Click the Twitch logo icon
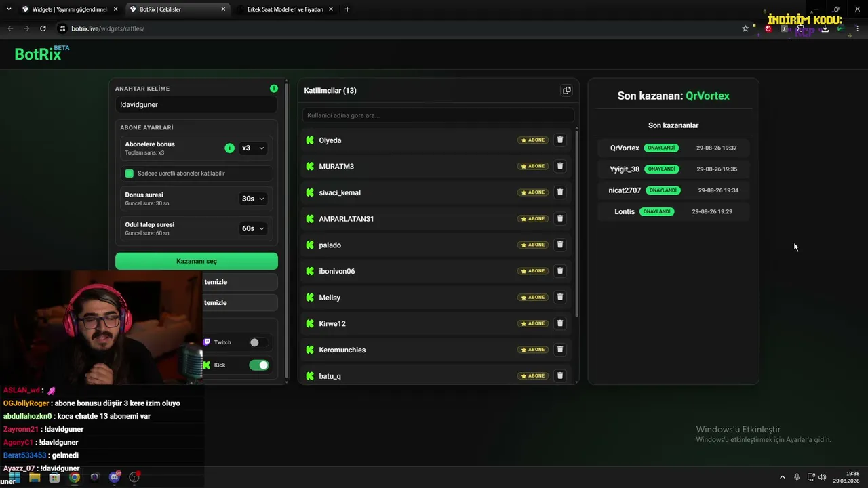 pyautogui.click(x=207, y=342)
